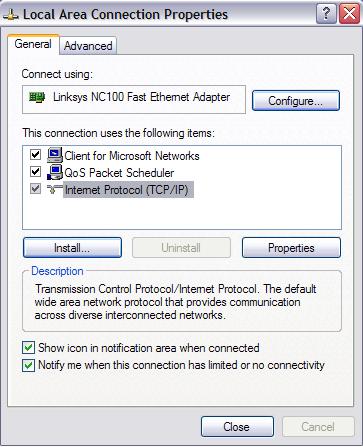Select Internet Protocol (TCP/IP) list entry

pyautogui.click(x=128, y=190)
